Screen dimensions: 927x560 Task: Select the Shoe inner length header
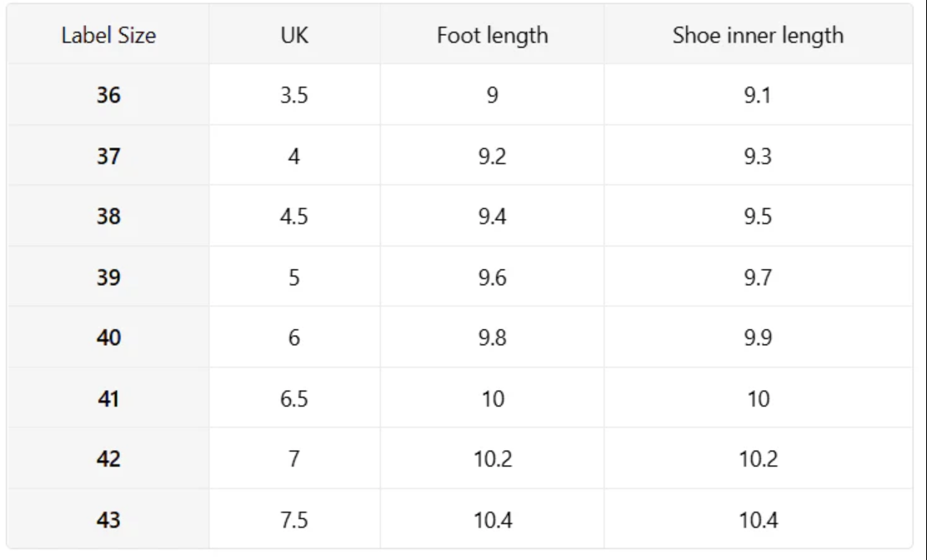pyautogui.click(x=758, y=36)
